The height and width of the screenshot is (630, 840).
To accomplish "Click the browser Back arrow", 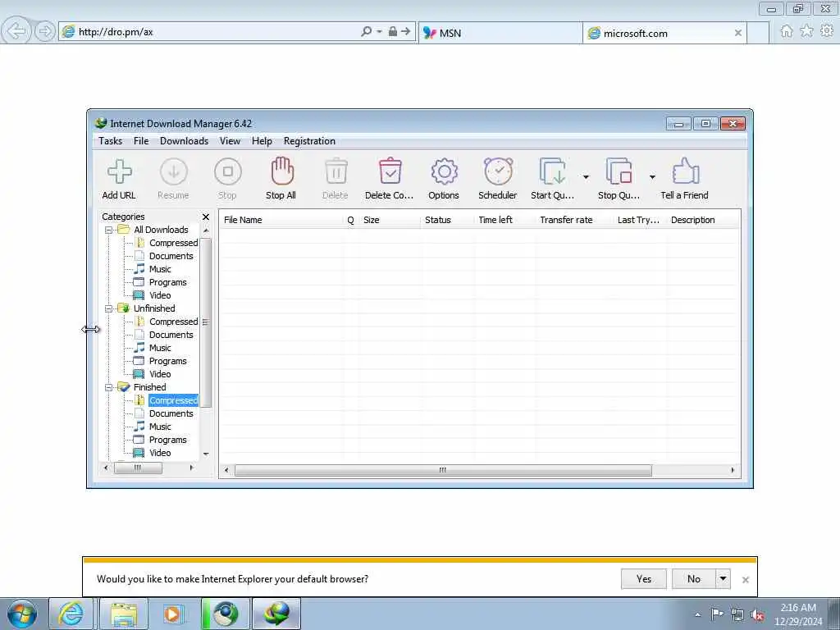I will (16, 31).
